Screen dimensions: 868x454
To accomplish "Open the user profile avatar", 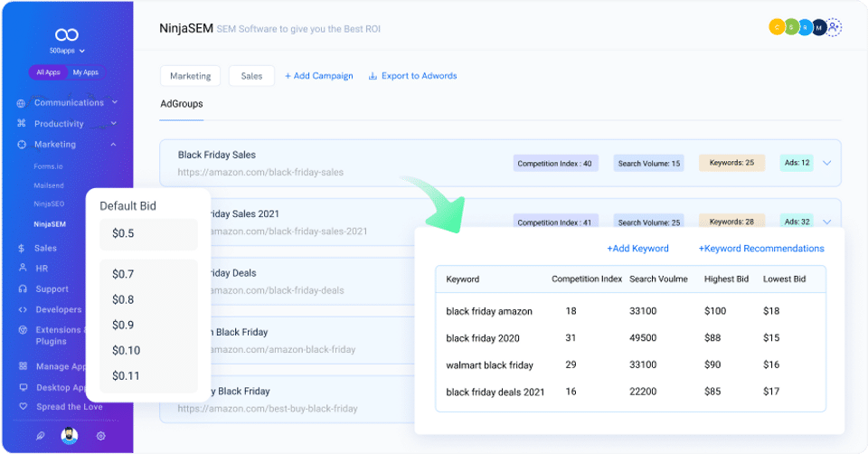I will click(x=70, y=436).
